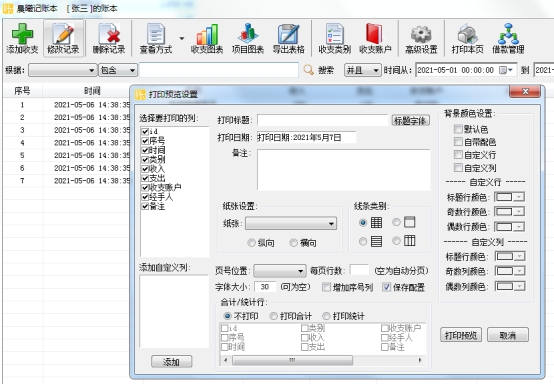554x385 pixels.
Task: Click the 搜索 magnifier icon
Action: pyautogui.click(x=308, y=70)
